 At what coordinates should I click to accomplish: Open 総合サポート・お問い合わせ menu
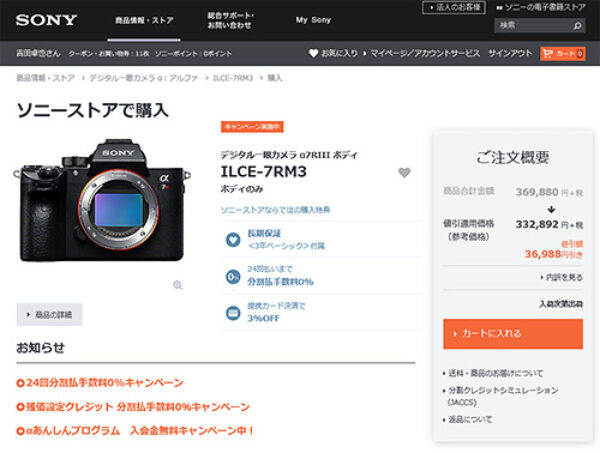(230, 20)
